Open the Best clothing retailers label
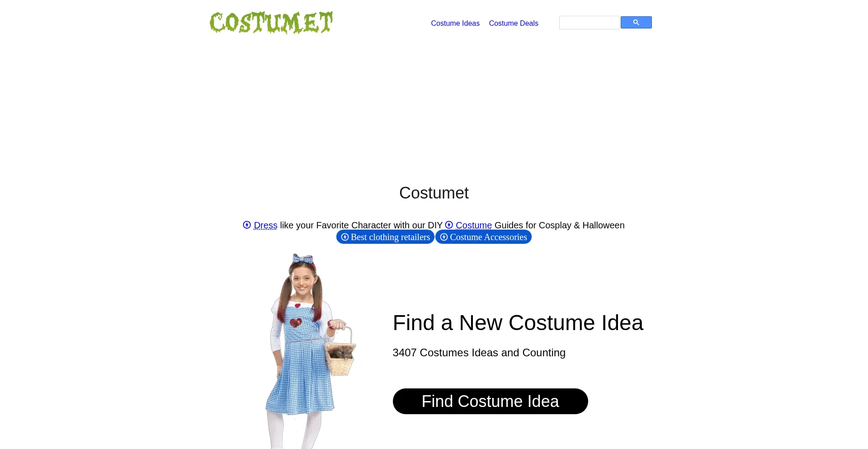The height and width of the screenshot is (449, 868). coord(390,237)
